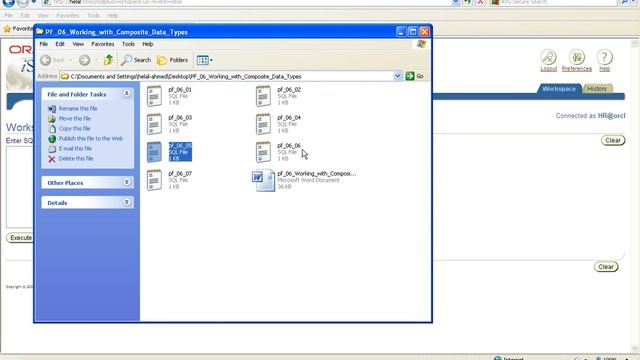The height and width of the screenshot is (360, 640).
Task: Select the pf_06_06 SQL file icon
Action: [x=263, y=151]
